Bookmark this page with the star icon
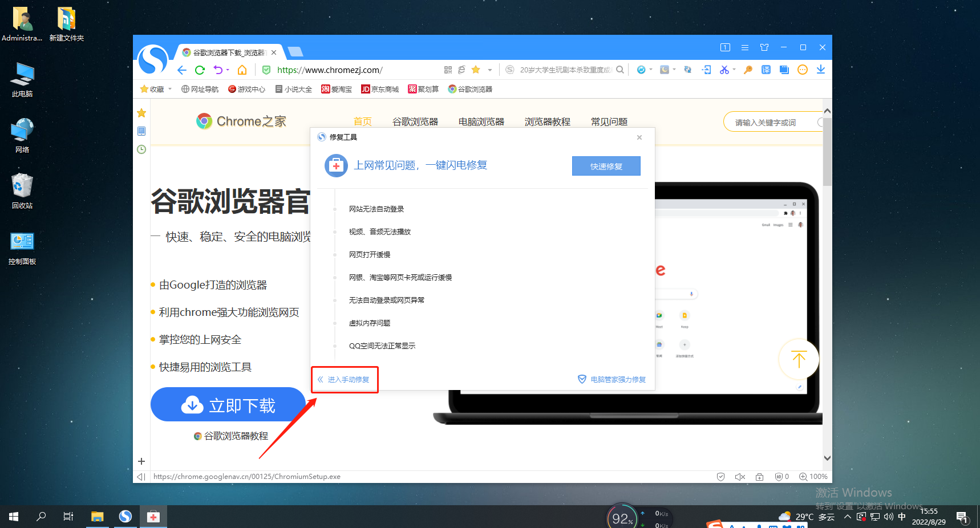Viewport: 980px width, 528px height. 476,70
